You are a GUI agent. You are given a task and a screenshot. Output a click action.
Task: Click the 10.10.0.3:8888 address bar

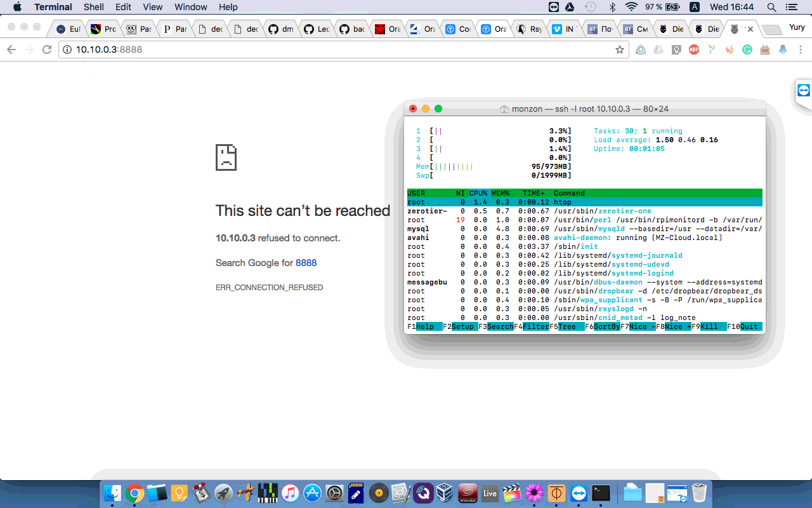tap(343, 50)
